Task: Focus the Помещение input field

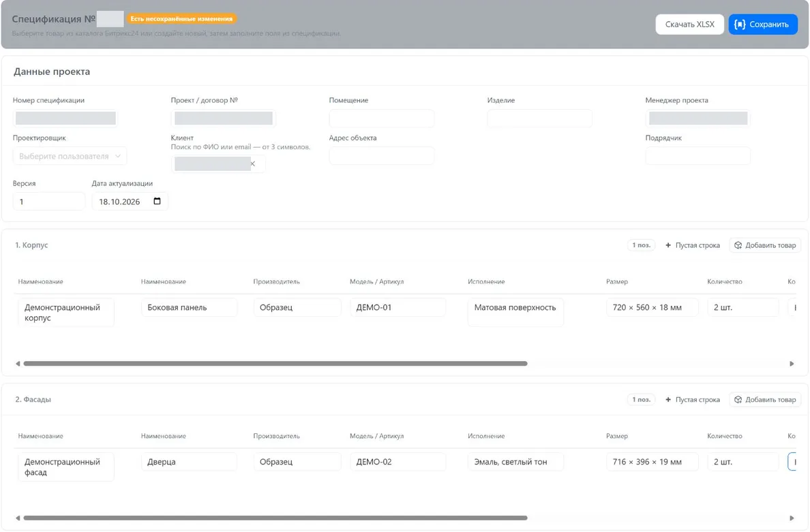Action: click(382, 118)
